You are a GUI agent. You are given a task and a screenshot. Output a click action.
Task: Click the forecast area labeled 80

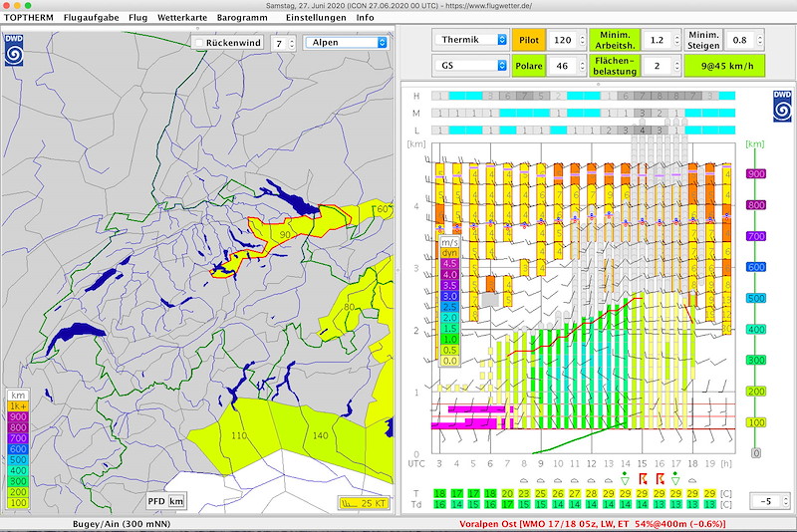(349, 307)
